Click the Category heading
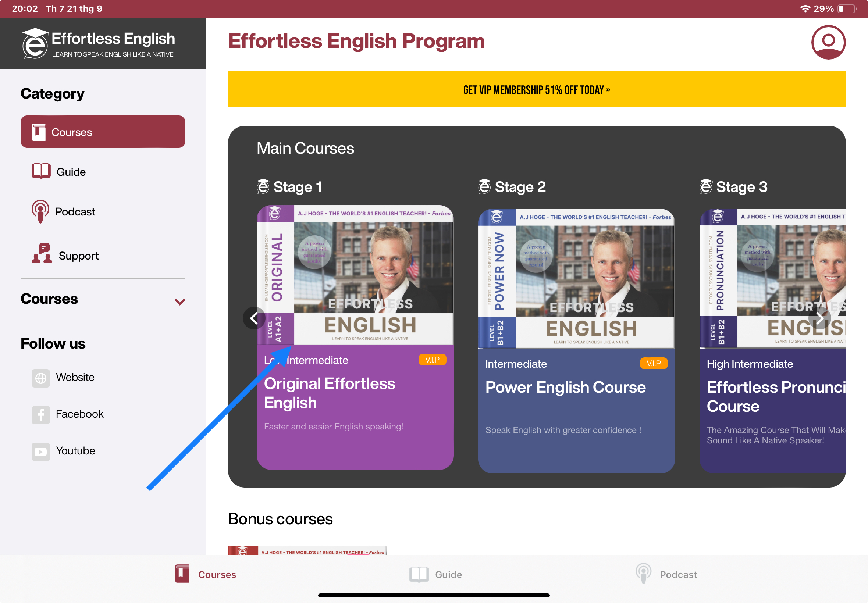868x603 pixels. 52,94
